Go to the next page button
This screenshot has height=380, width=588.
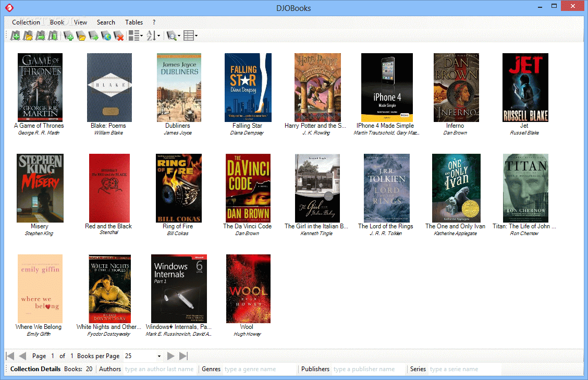[x=170, y=356]
